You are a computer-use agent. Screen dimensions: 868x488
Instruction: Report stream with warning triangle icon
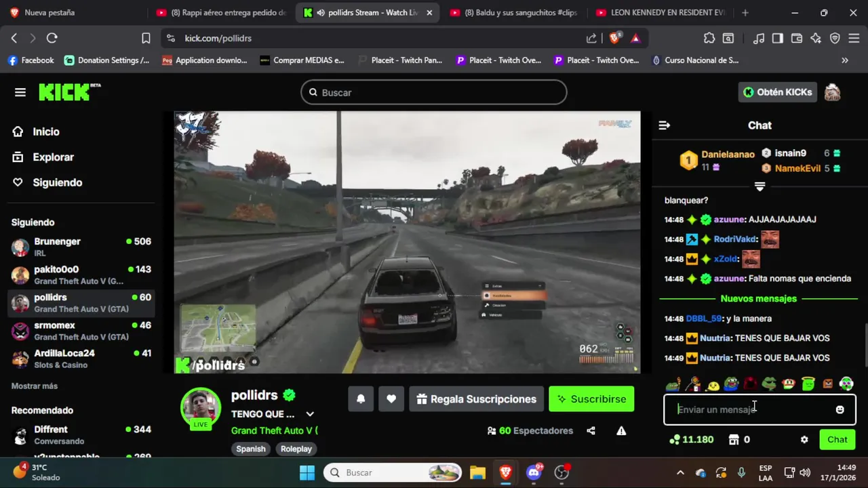(x=621, y=431)
